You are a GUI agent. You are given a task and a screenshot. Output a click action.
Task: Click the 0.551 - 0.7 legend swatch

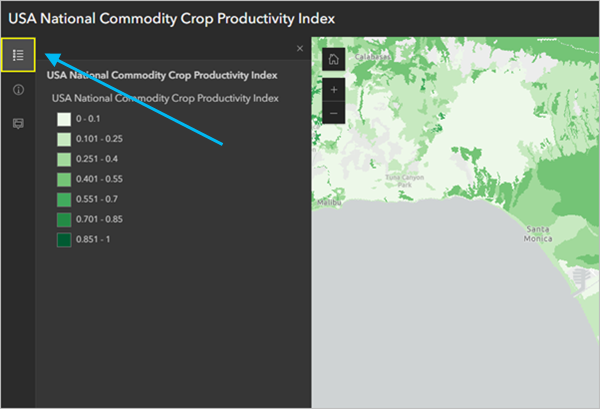(63, 199)
